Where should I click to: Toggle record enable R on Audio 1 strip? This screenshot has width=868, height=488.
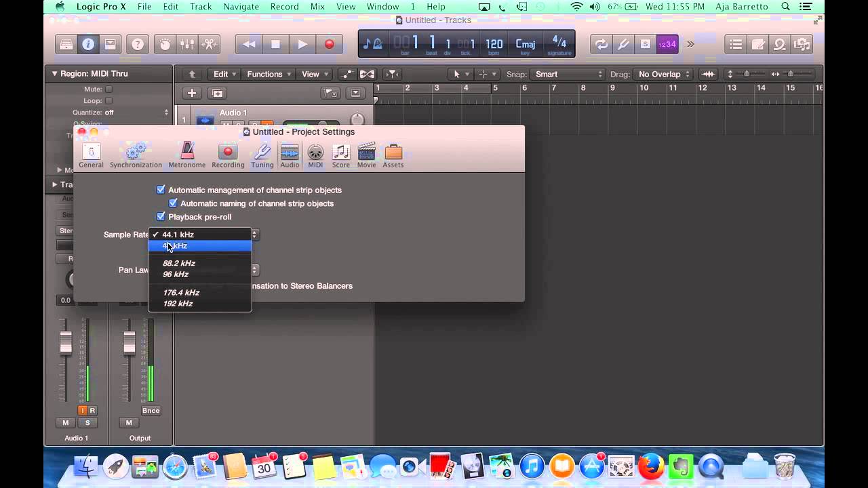click(92, 411)
